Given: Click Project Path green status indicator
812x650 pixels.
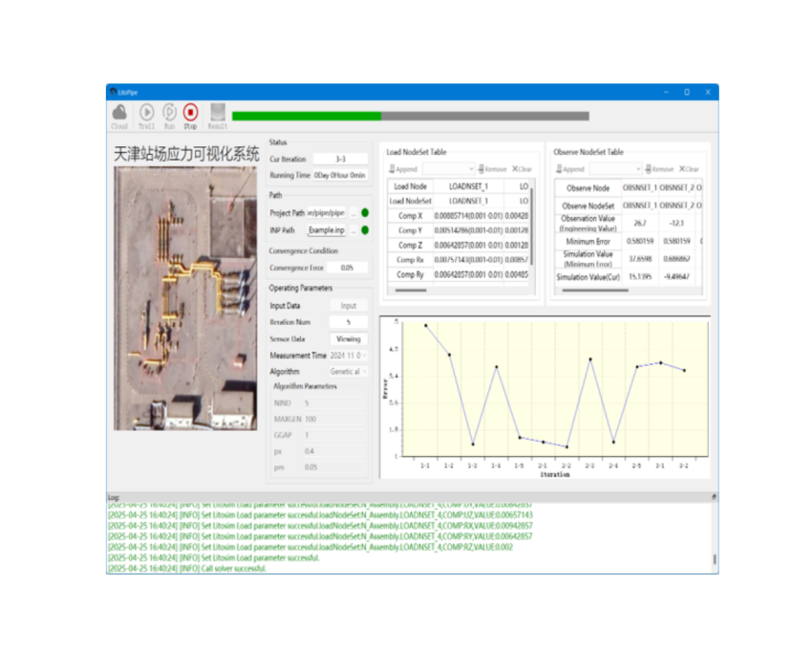Looking at the screenshot, I should [x=365, y=213].
